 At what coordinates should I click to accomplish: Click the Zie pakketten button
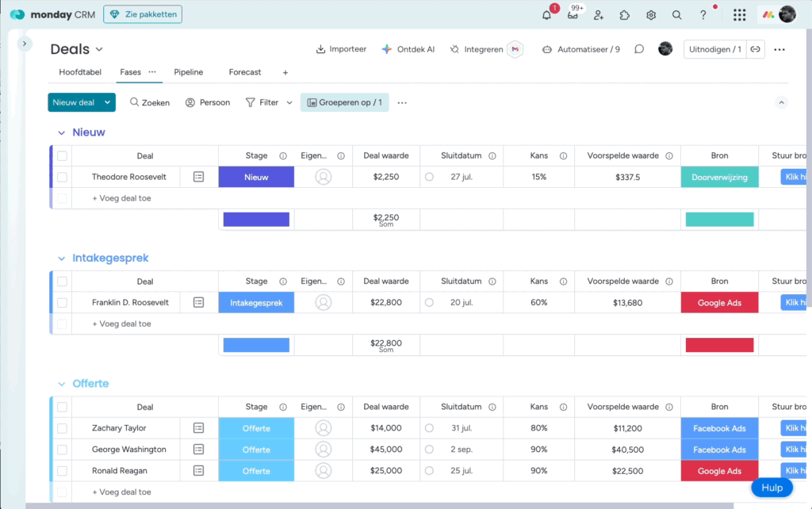click(x=143, y=14)
